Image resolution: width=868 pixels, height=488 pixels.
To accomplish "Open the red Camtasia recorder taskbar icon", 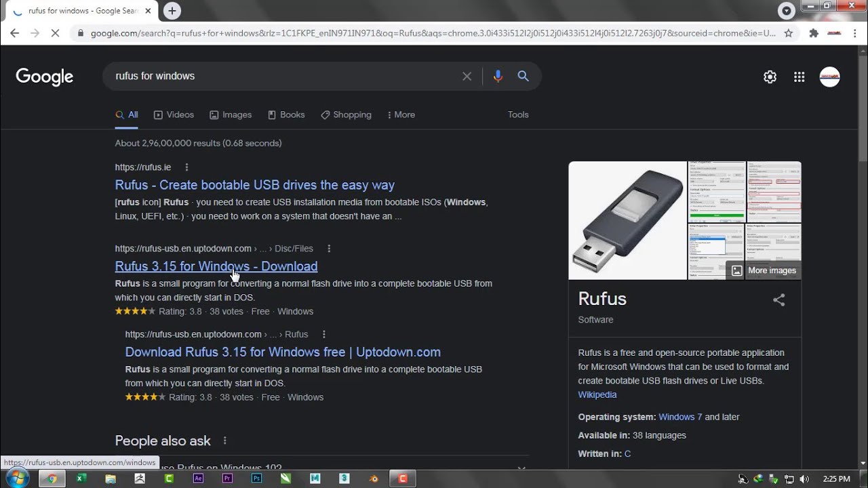I will click(x=403, y=479).
